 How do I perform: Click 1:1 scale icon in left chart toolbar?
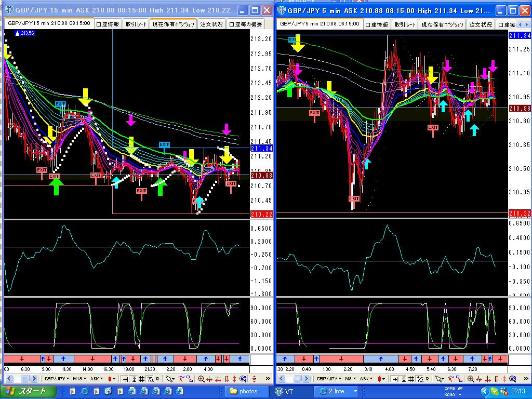254,379
